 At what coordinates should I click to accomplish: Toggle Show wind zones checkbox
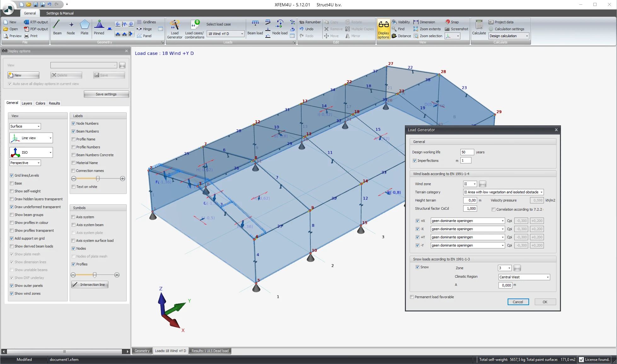click(x=12, y=293)
